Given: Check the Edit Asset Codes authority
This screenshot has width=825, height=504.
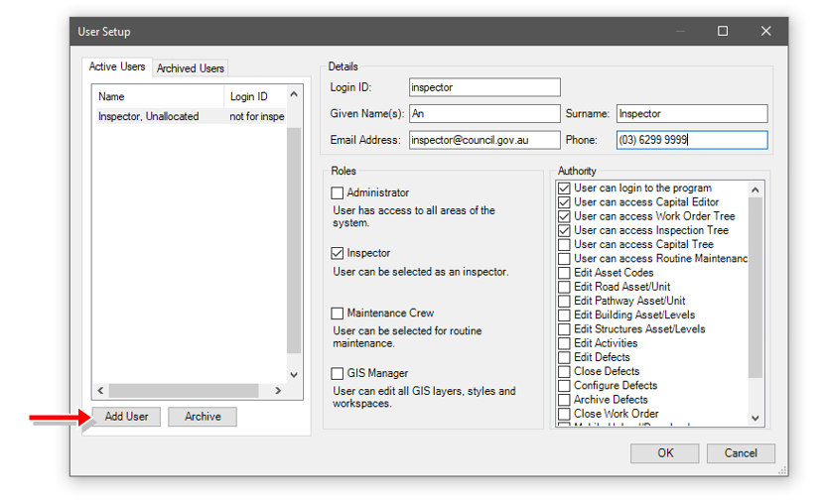Looking at the screenshot, I should coord(564,273).
